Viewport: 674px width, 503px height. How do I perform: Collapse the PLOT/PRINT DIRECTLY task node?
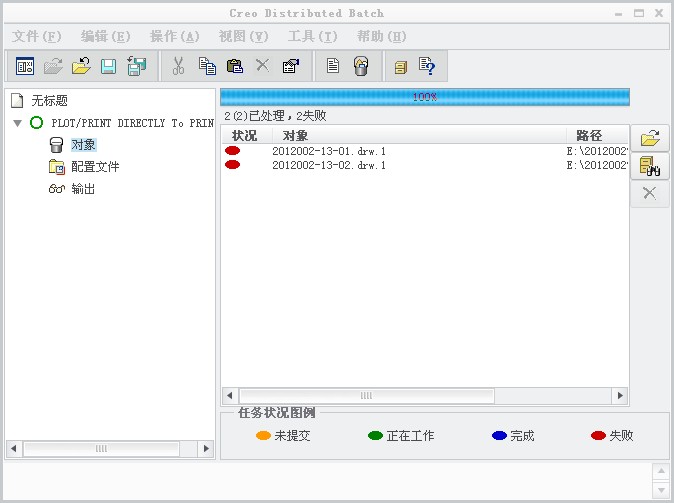18,123
